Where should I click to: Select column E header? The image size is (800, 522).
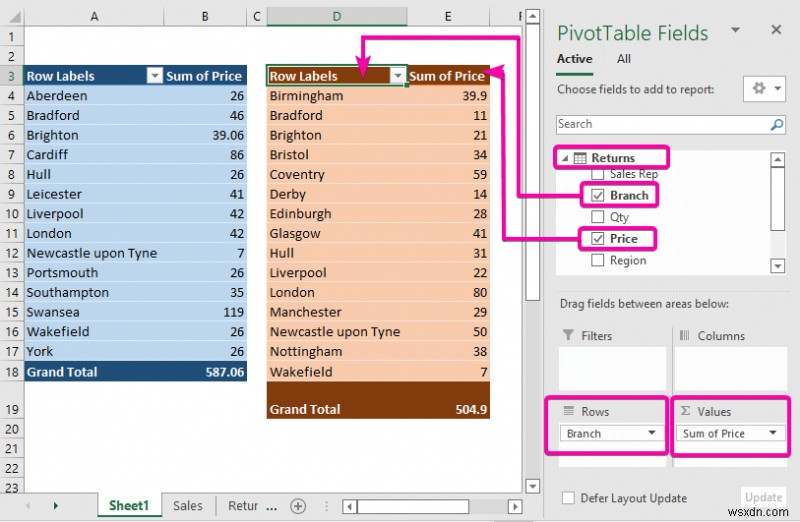tap(448, 16)
